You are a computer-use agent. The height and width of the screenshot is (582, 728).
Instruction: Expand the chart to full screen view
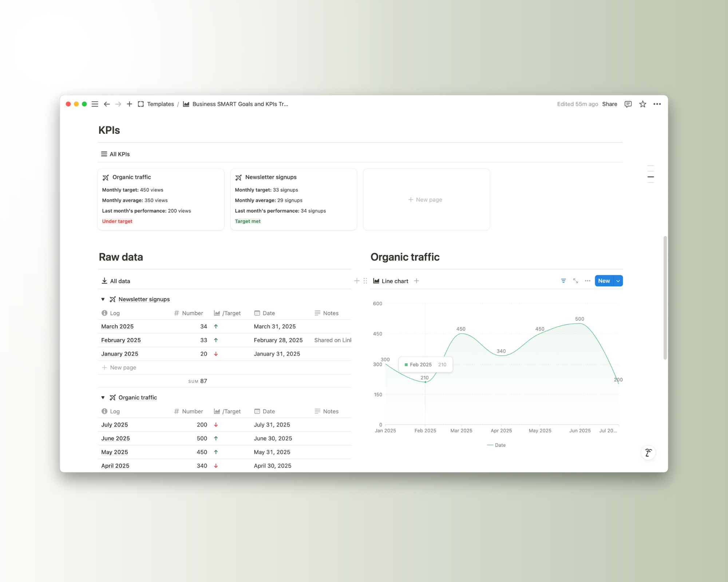pos(575,281)
